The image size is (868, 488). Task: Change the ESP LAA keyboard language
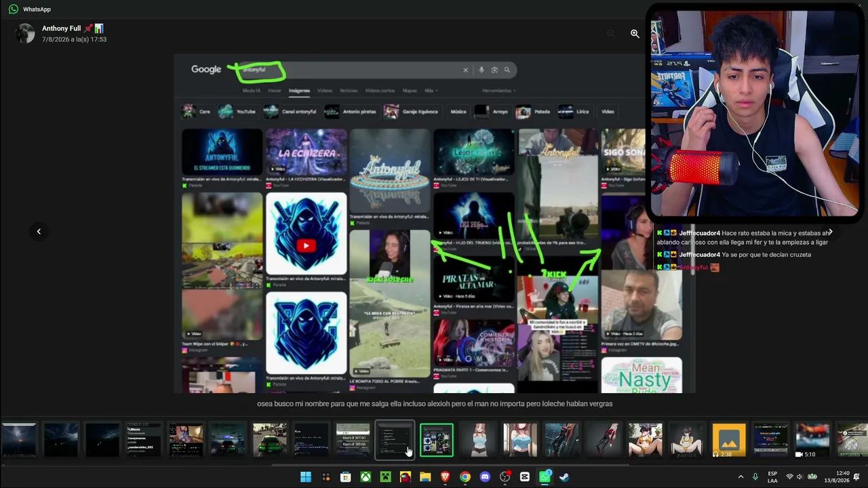pyautogui.click(x=772, y=477)
